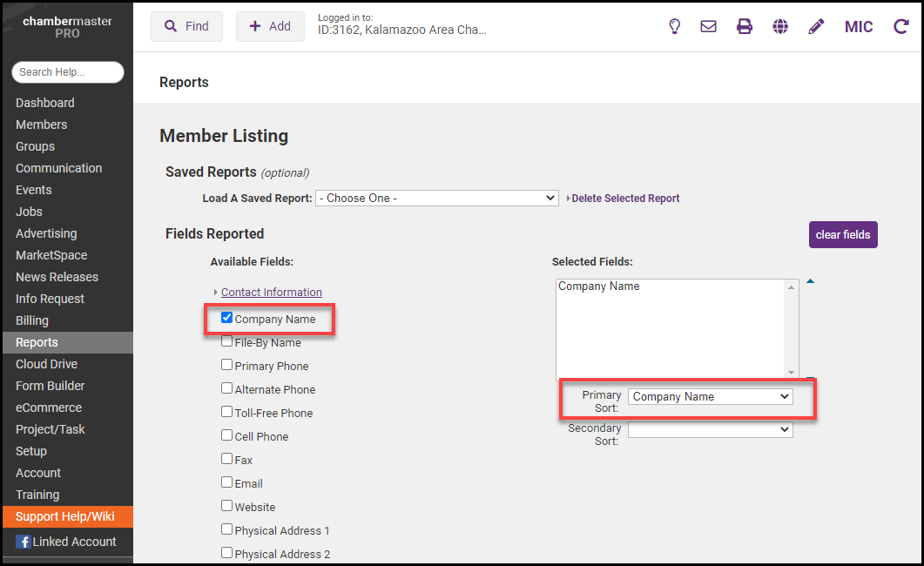Uncheck the Company Name checkbox
This screenshot has width=924, height=566.
(227, 319)
